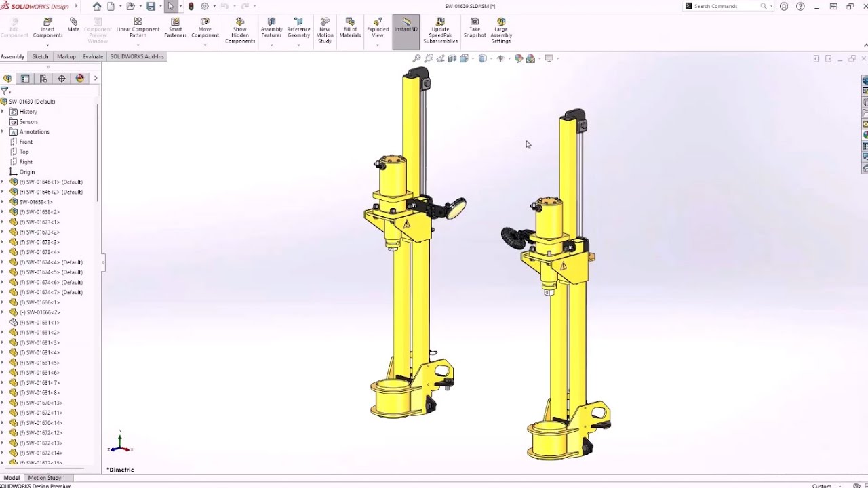Expand the Annotations tree node
The height and width of the screenshot is (488, 868).
[x=3, y=131]
